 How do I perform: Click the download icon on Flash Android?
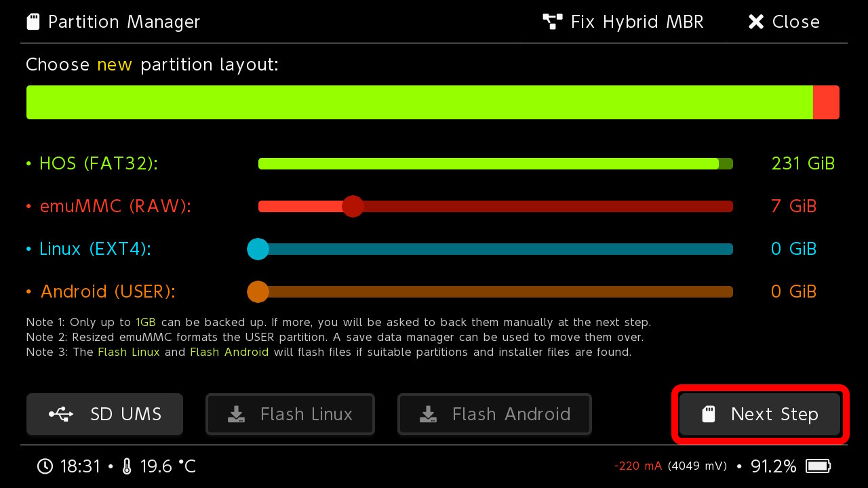428,414
